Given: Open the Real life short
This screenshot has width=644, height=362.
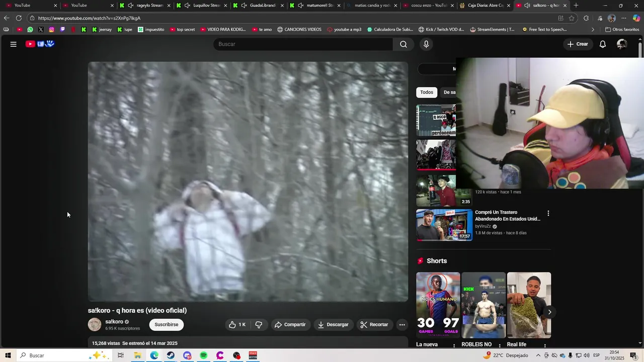Looking at the screenshot, I should click(529, 305).
